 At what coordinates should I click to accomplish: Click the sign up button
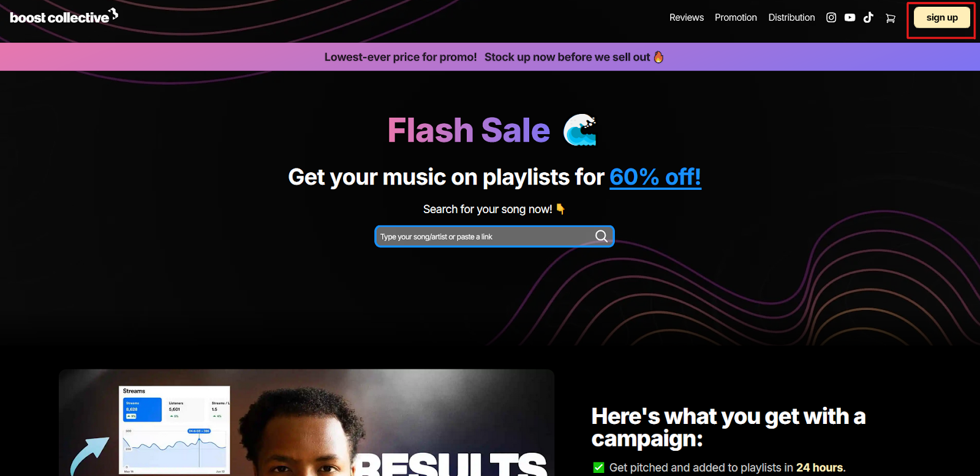tap(942, 18)
